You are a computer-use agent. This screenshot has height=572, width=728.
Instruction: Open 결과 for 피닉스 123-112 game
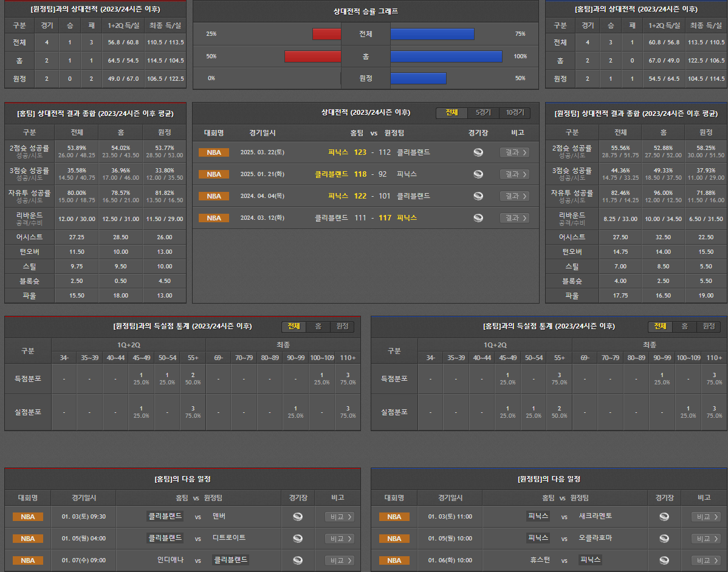514,152
